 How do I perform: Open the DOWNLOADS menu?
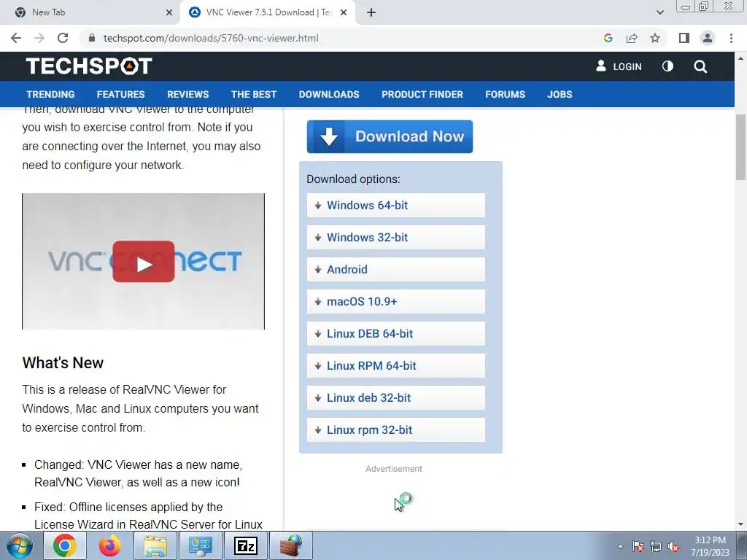tap(329, 94)
